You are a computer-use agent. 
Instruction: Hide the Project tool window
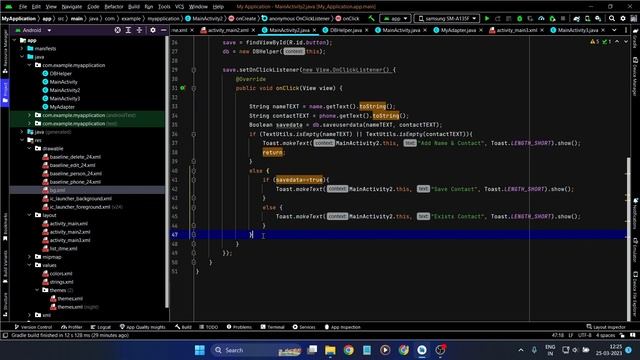click(x=163, y=30)
